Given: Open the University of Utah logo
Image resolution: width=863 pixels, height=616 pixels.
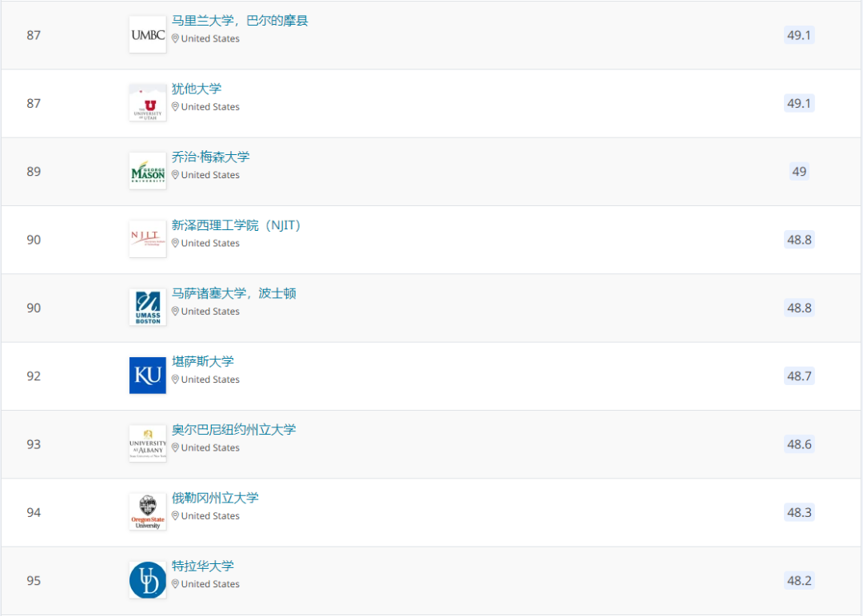Looking at the screenshot, I should click(148, 103).
